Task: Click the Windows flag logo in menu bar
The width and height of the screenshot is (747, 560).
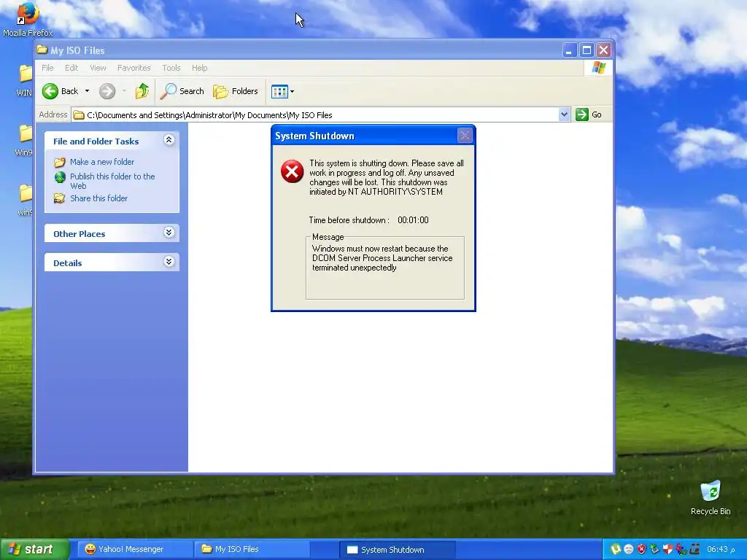Action: (x=598, y=68)
